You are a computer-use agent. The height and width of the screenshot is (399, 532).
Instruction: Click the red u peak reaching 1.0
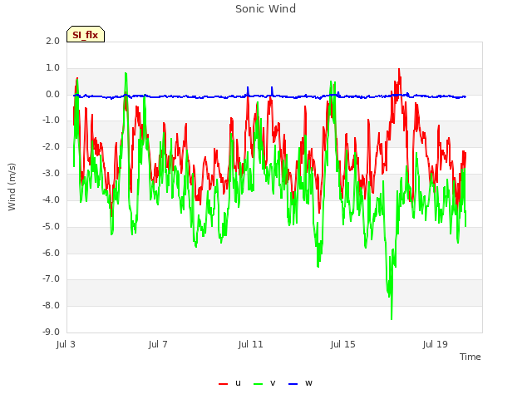click(x=399, y=70)
